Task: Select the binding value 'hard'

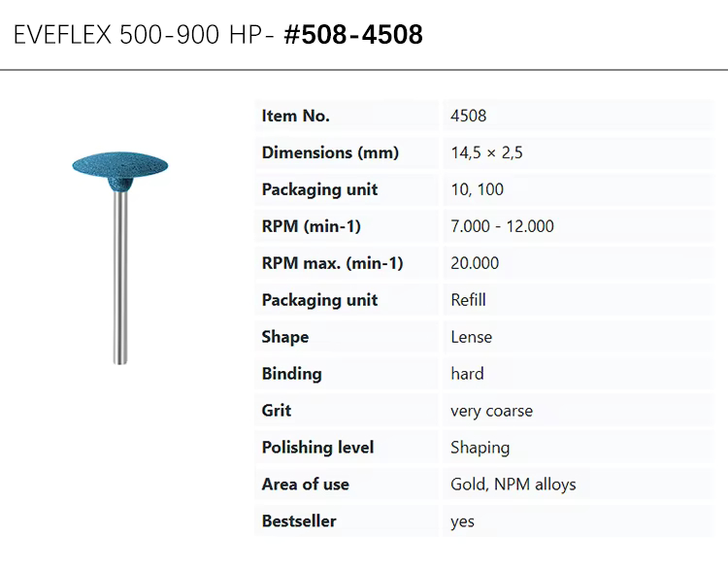Action: tap(467, 374)
